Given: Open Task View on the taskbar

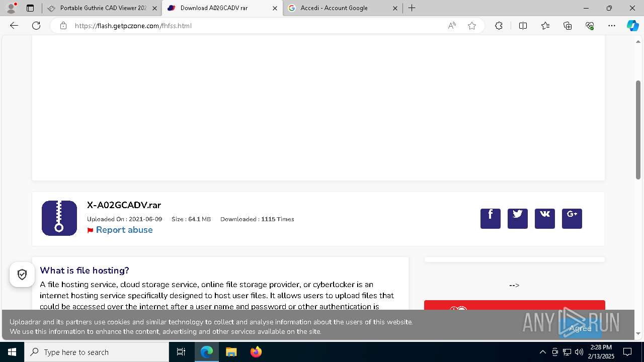Looking at the screenshot, I should click(x=181, y=352).
